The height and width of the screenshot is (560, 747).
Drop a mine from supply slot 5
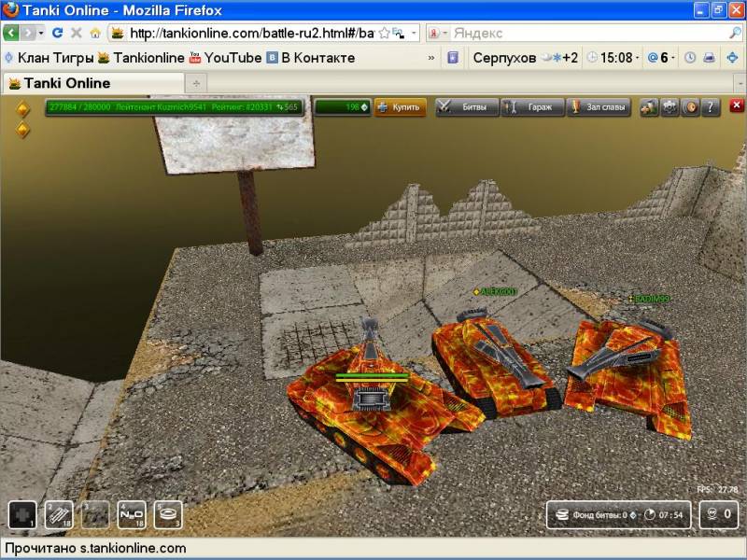click(168, 515)
